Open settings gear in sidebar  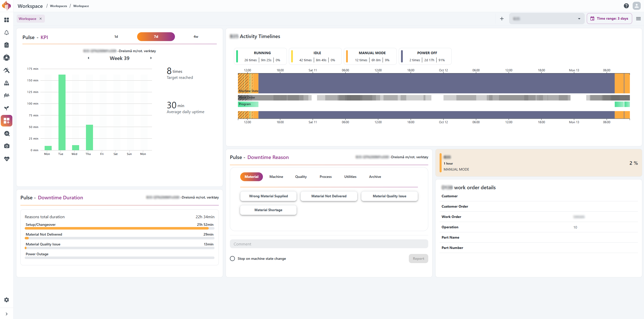[7, 300]
